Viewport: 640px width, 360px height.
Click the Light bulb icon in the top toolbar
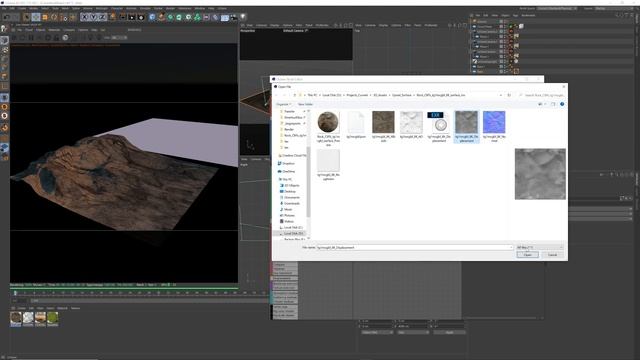[x=243, y=17]
